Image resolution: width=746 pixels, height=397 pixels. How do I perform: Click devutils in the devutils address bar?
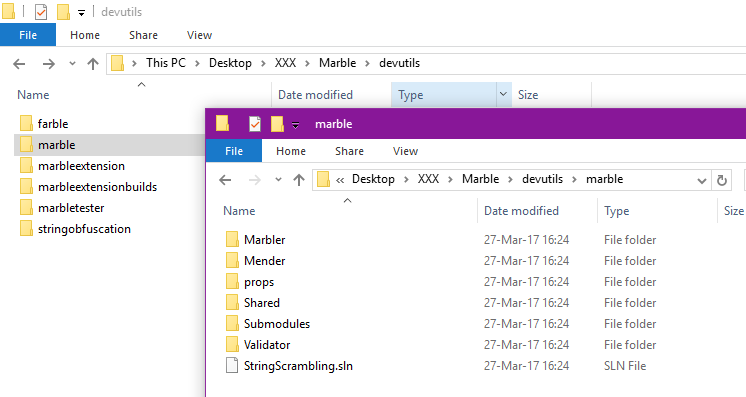click(x=399, y=63)
